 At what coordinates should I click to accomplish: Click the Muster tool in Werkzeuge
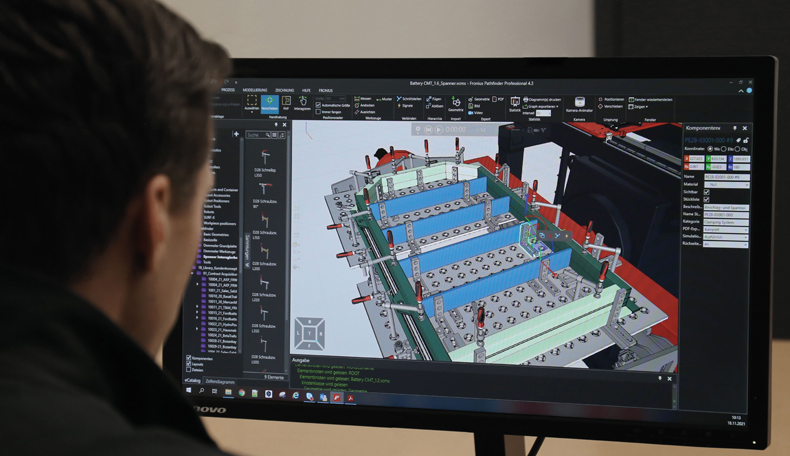[385, 99]
